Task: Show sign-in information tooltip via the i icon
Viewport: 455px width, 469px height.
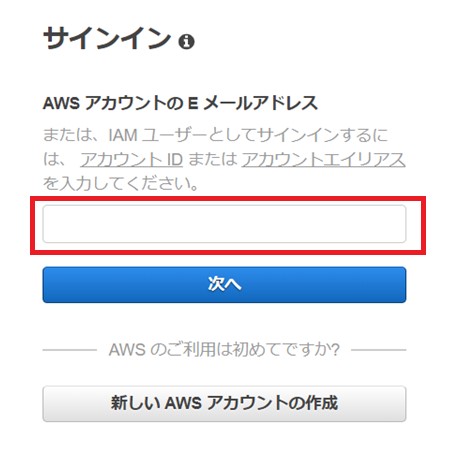Action: pyautogui.click(x=186, y=42)
